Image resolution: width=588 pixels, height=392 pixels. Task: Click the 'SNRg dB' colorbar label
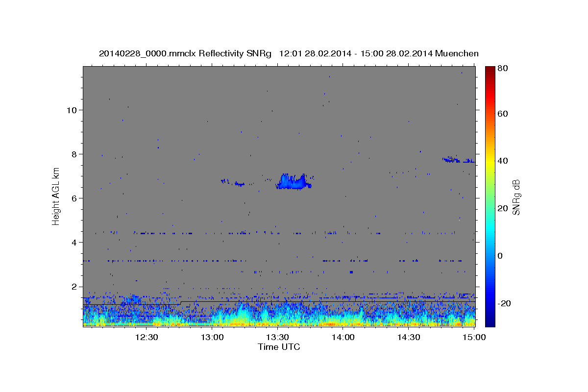pyautogui.click(x=515, y=197)
